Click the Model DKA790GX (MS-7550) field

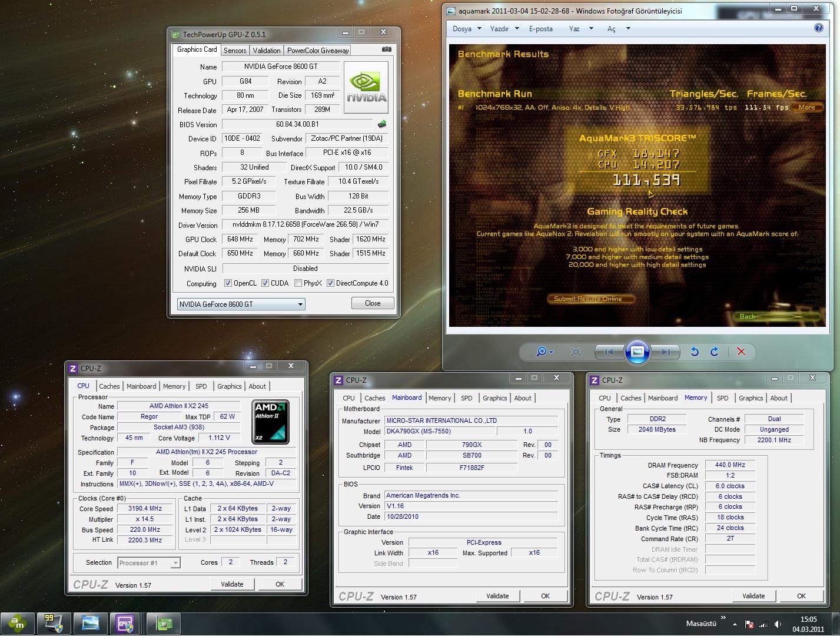[440, 432]
